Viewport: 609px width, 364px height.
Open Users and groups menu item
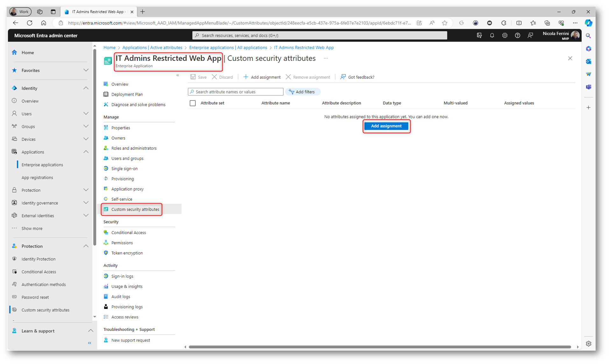(x=127, y=158)
